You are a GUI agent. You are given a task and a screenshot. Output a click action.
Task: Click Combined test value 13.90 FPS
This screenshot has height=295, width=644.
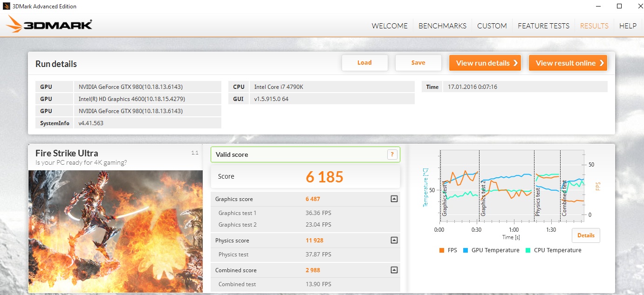pos(318,284)
